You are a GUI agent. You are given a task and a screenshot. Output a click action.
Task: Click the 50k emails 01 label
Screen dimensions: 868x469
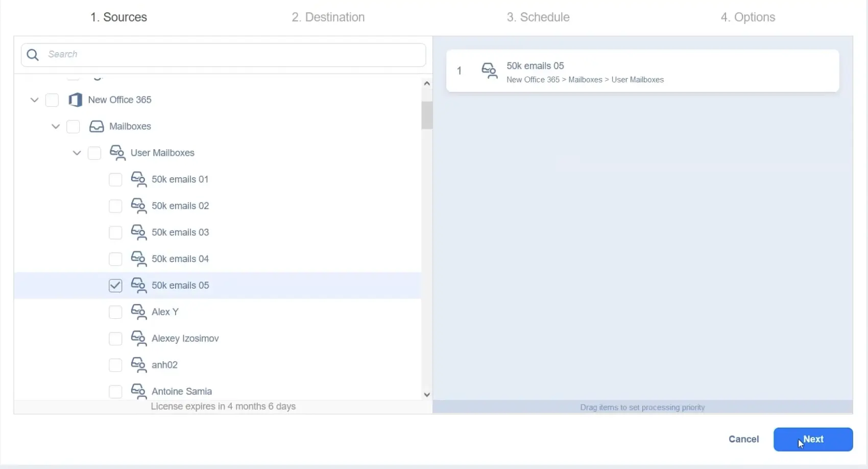(x=180, y=180)
